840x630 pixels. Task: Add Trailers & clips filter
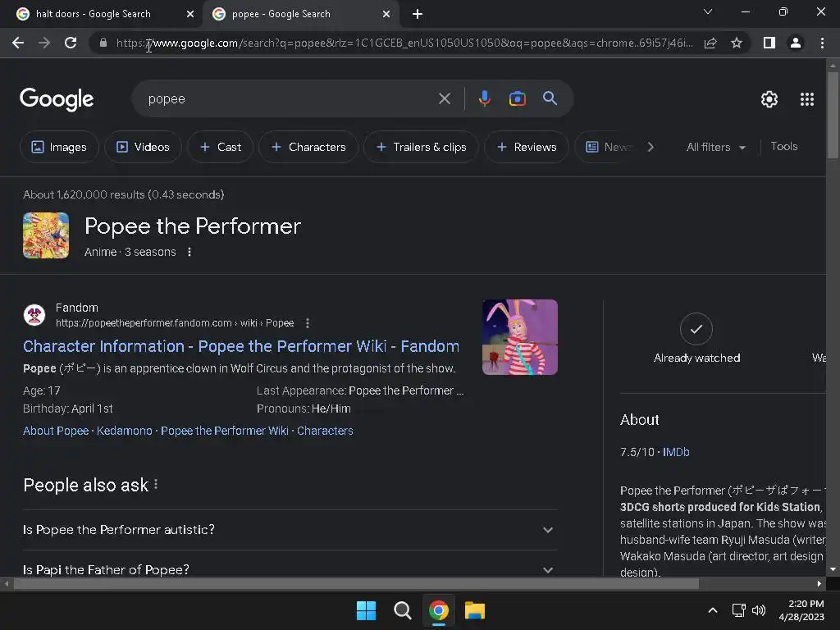pos(421,147)
